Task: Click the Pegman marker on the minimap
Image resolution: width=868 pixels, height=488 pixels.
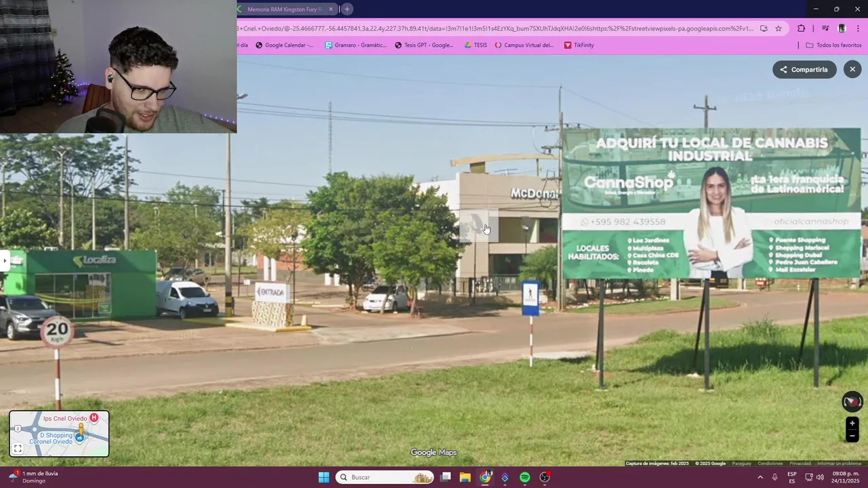Action: 81,430
